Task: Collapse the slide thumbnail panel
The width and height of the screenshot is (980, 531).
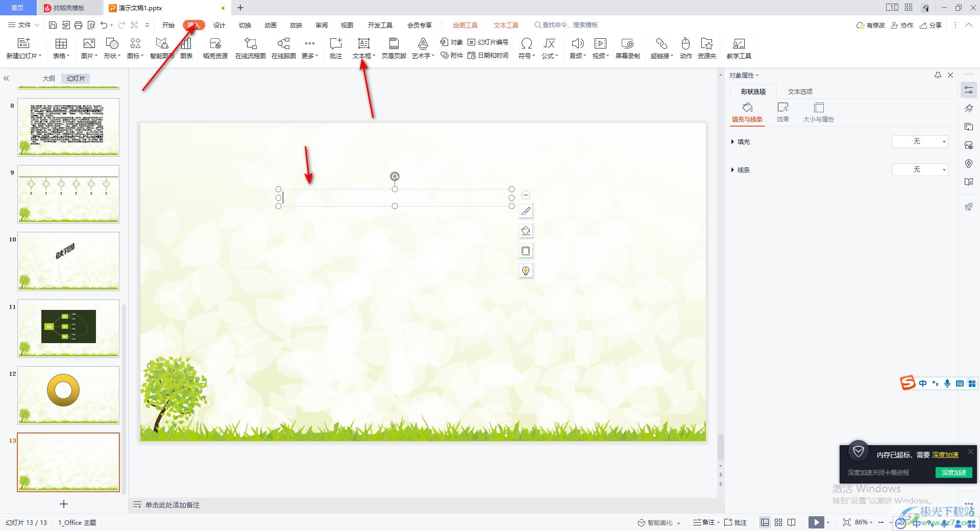Action: tap(6, 78)
